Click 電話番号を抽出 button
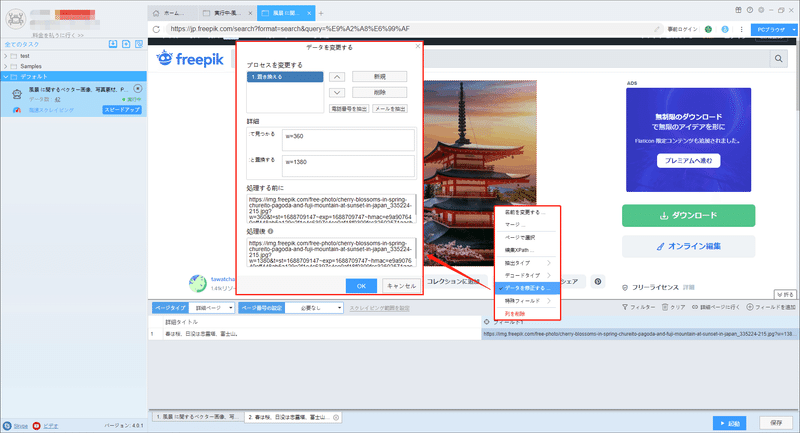Screen dimensions: 800x433 (349, 109)
